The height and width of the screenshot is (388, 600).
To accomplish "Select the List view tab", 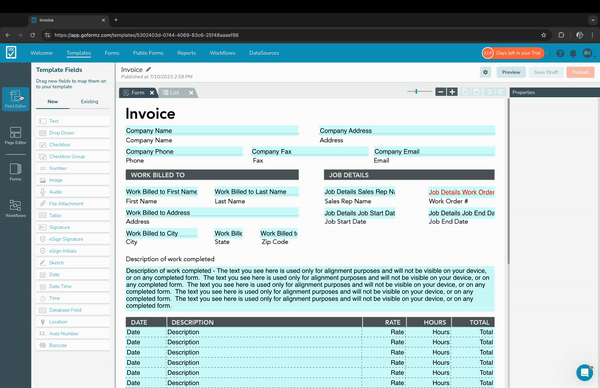I will click(174, 93).
